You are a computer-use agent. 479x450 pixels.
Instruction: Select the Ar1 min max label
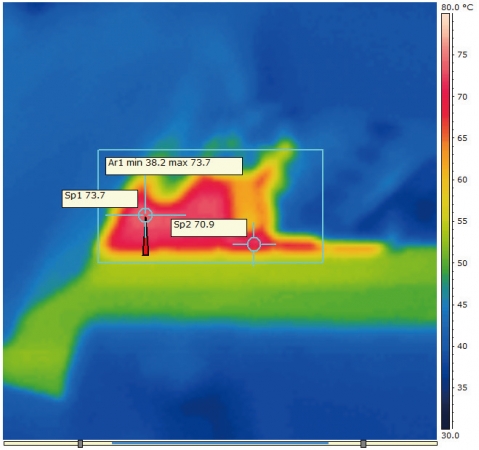pos(174,166)
